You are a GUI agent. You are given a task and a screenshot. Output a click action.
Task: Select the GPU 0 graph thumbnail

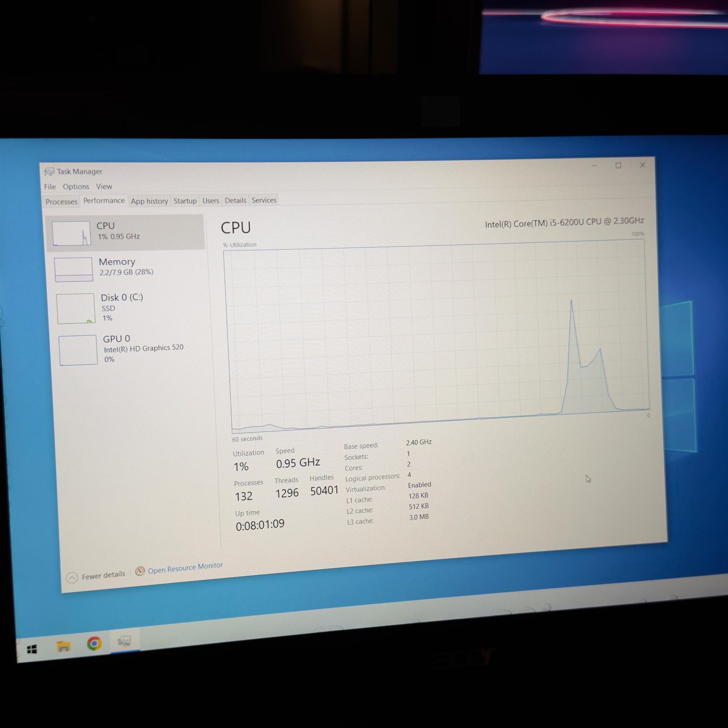click(78, 350)
